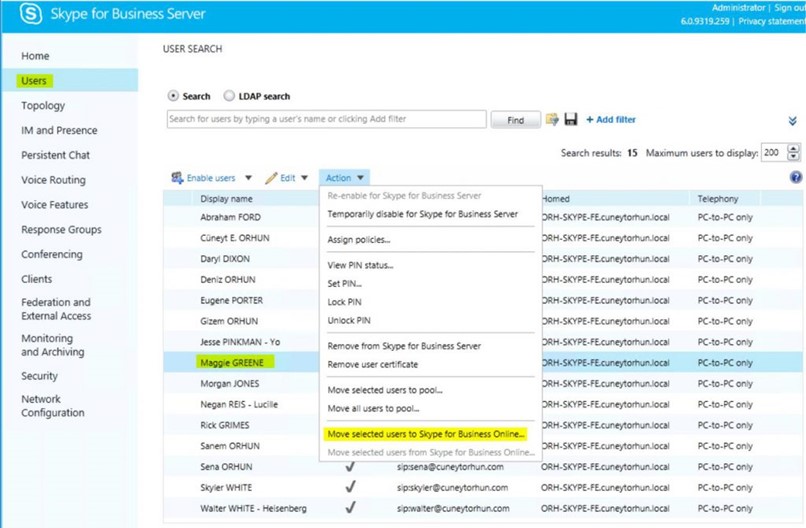806x528 pixels.
Task: Select the LDAP search radio button
Action: (229, 96)
